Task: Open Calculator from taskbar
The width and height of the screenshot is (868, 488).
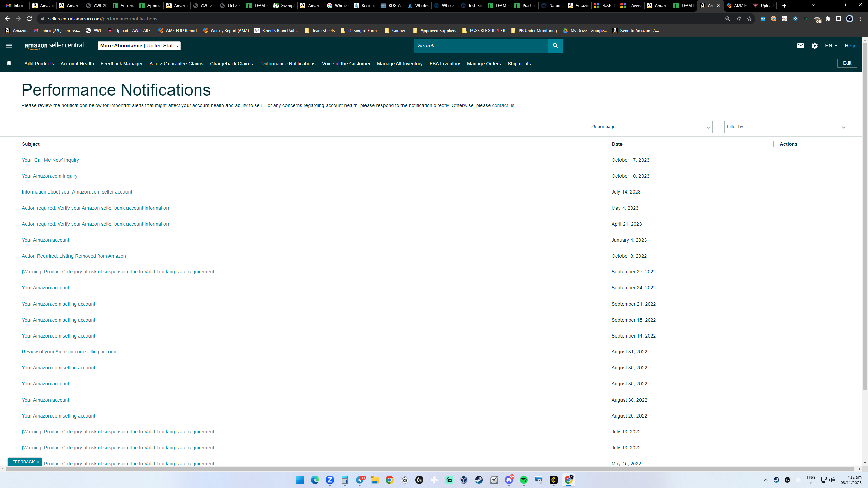Action: [345, 480]
